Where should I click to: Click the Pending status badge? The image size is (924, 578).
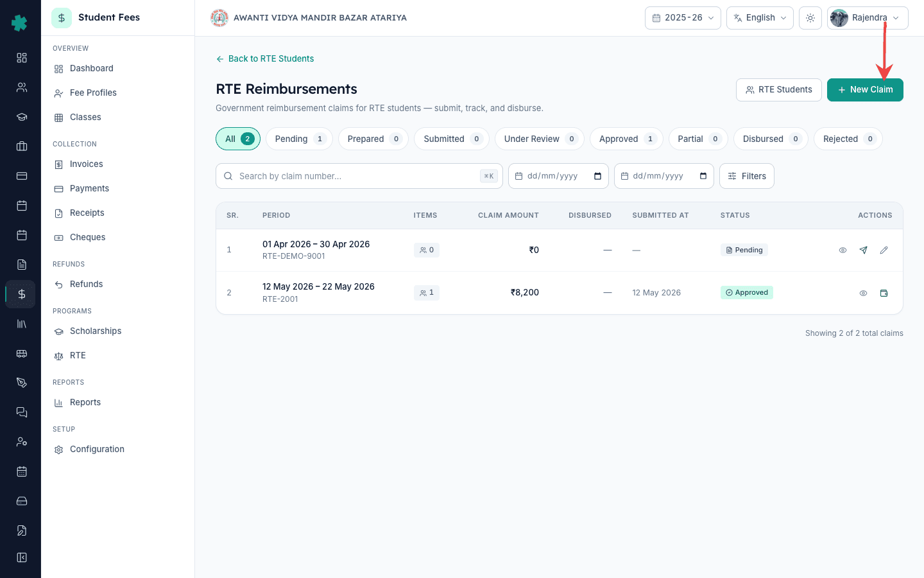744,250
